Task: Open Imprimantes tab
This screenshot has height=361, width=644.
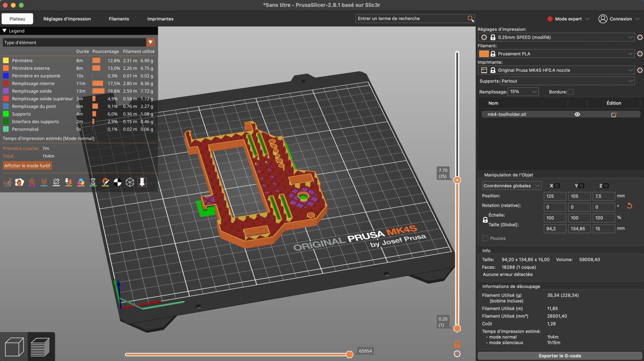Action: 160,19
